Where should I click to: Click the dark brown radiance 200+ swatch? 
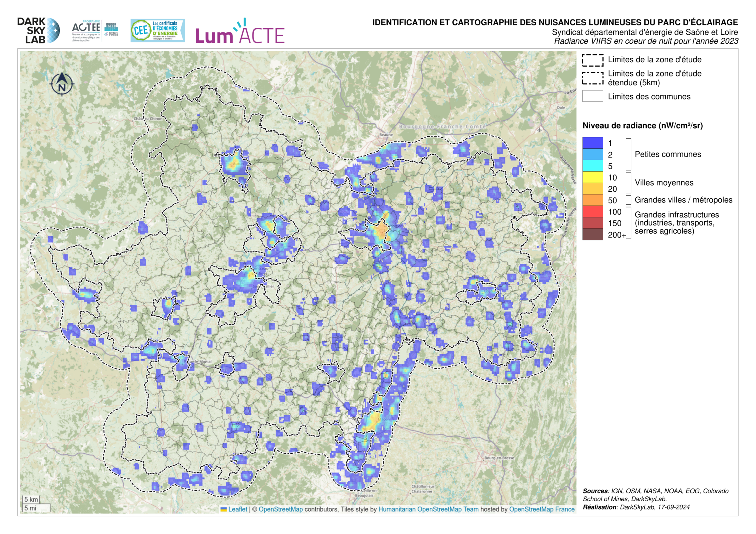point(592,235)
